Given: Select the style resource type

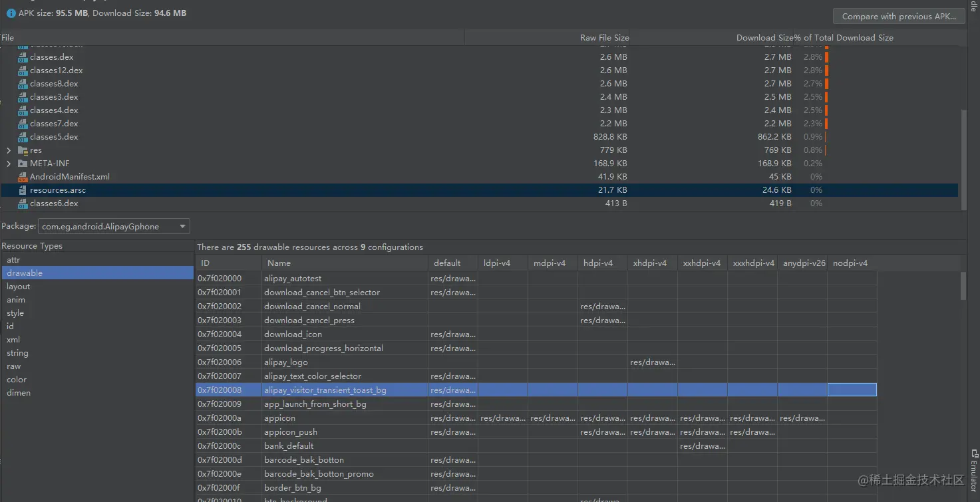Looking at the screenshot, I should (97, 313).
